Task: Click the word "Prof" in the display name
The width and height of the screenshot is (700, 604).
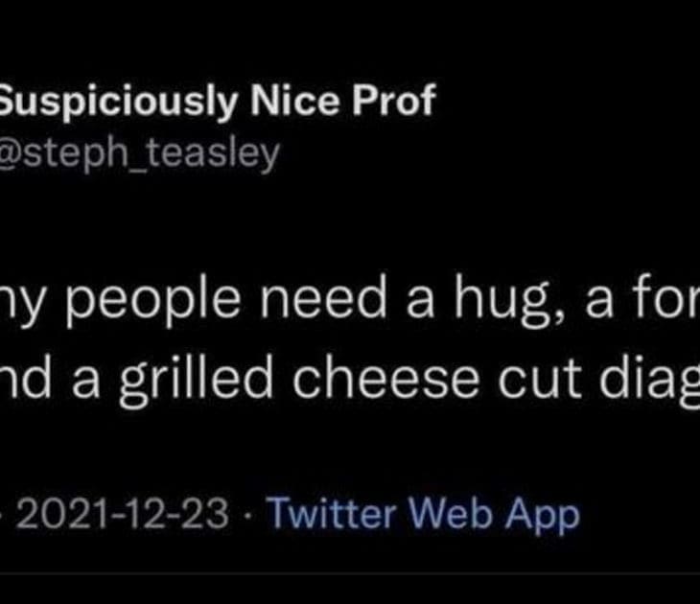Action: pos(396,103)
